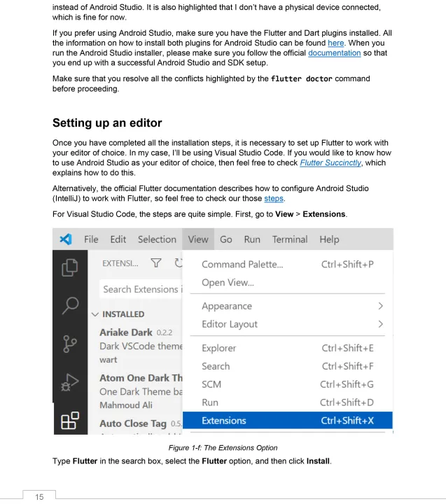The image size is (446, 504).
Task: Select Command Palette menu entry
Action: [242, 264]
